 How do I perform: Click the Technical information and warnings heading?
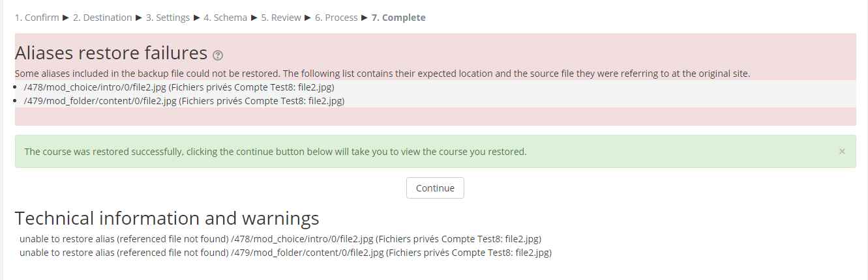pos(167,217)
